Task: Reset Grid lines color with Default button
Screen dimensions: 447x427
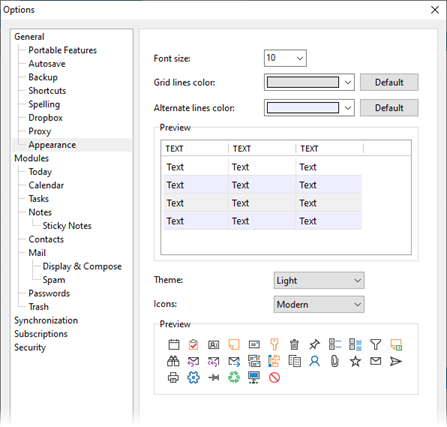Action: pyautogui.click(x=389, y=82)
